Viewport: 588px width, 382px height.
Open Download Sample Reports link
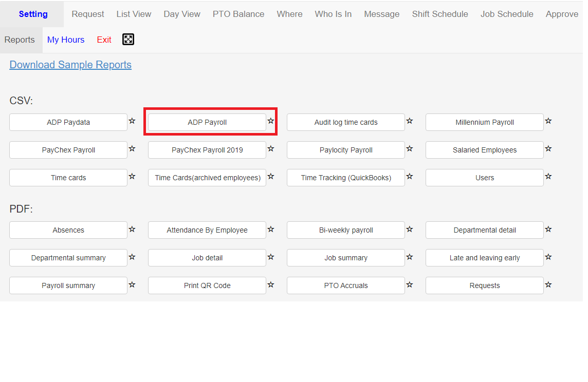[x=70, y=65]
